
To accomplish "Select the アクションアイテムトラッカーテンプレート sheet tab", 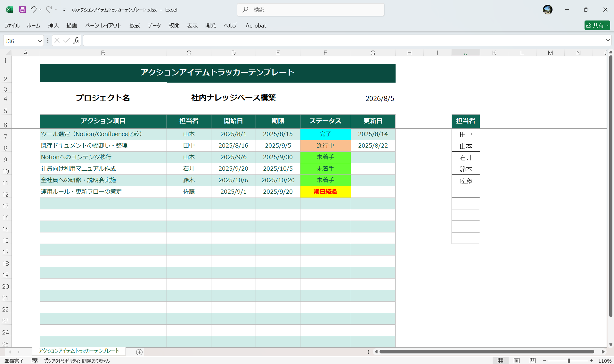I will (x=79, y=351).
